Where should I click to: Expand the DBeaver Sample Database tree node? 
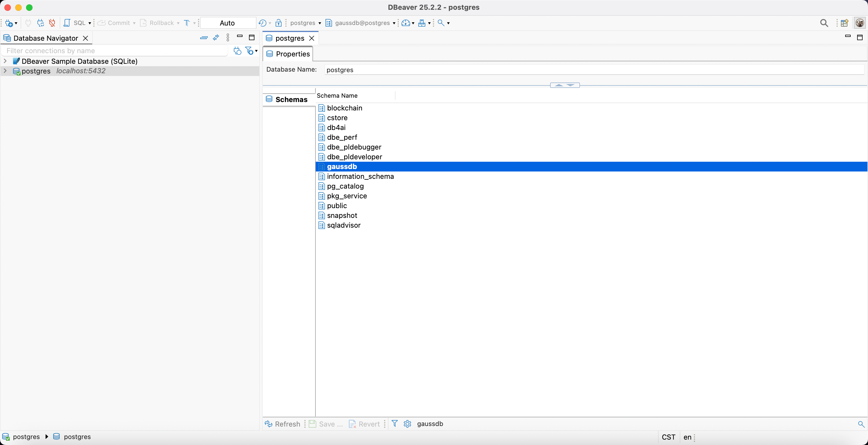point(5,61)
